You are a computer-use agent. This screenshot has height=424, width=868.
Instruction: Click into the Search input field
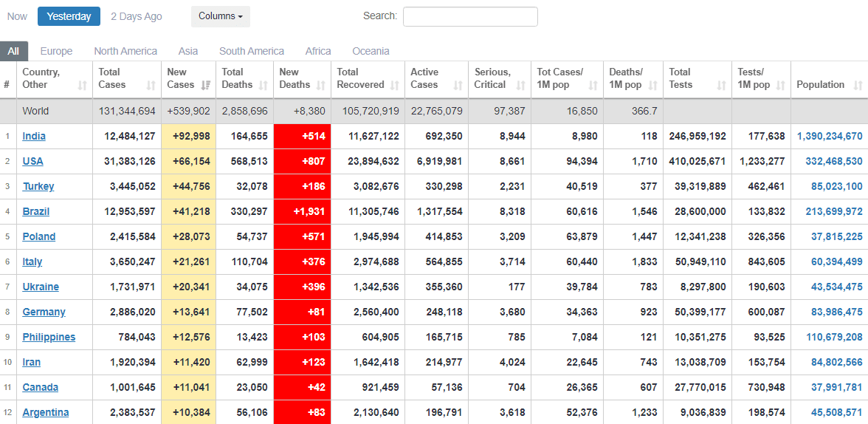[x=470, y=16]
